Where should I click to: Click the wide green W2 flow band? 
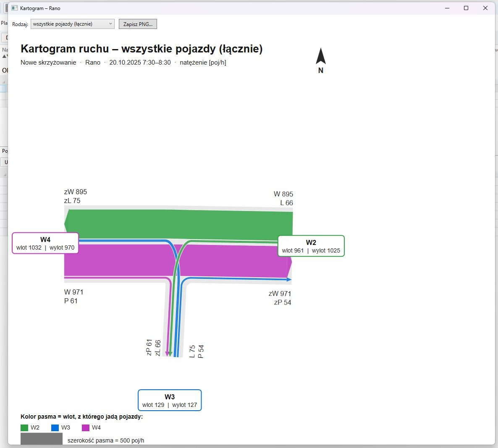178,224
